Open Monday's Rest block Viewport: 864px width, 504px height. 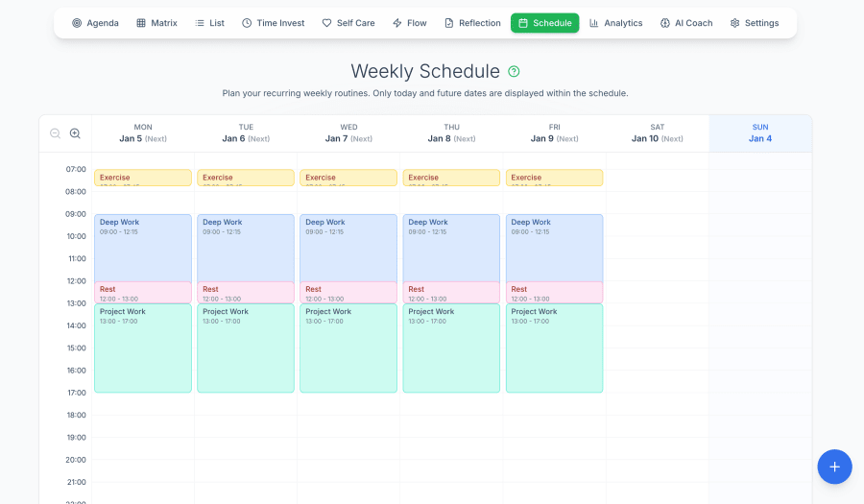coord(143,293)
